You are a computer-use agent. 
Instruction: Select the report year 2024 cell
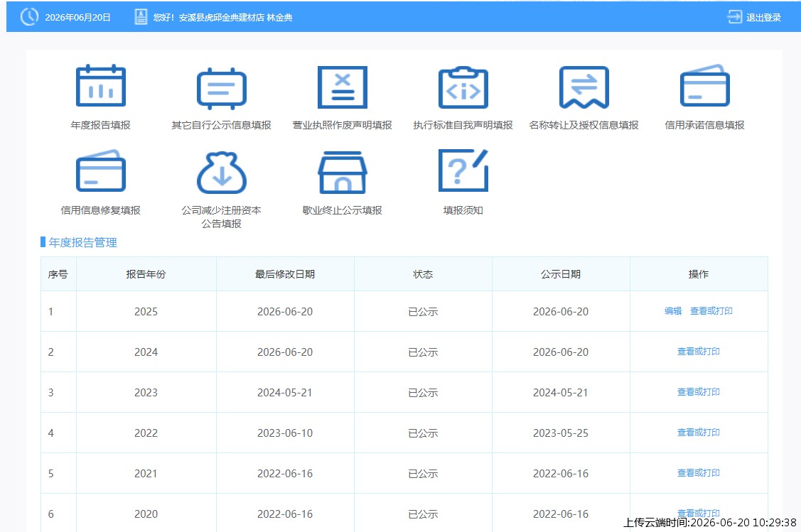tap(146, 352)
